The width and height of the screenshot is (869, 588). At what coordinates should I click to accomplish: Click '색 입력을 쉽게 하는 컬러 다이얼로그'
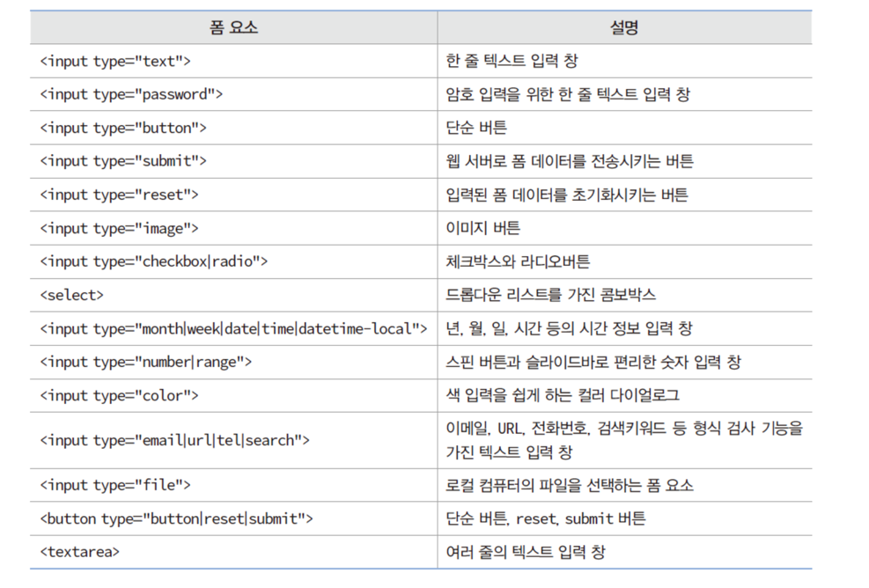click(563, 395)
